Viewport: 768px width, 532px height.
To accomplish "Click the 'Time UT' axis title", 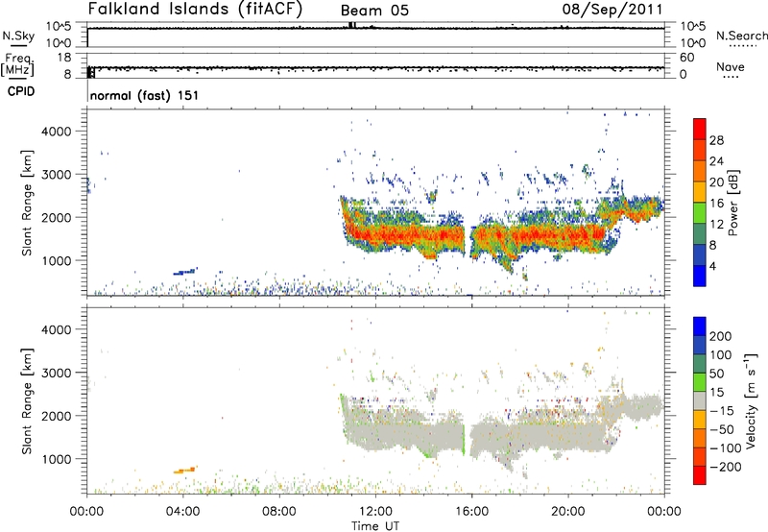I will (375, 526).
